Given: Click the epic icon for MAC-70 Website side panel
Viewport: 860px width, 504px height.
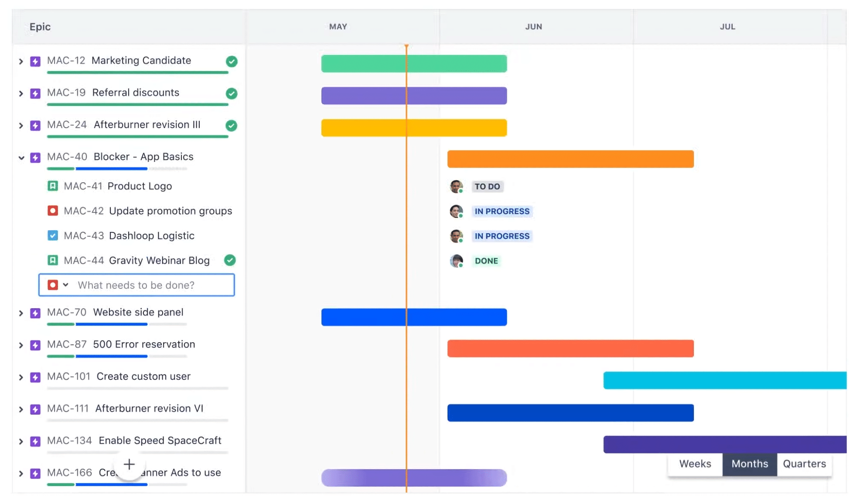Looking at the screenshot, I should [x=35, y=313].
